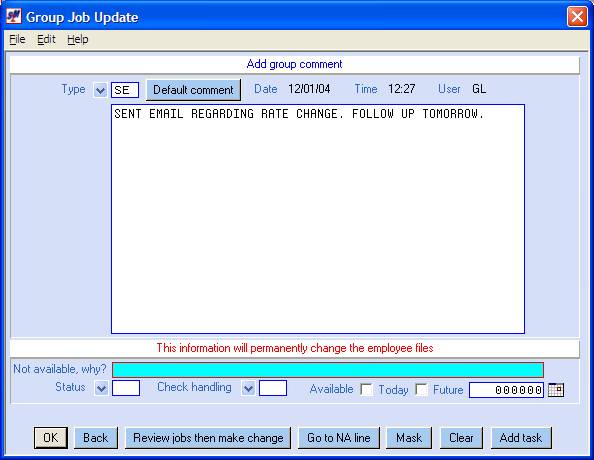594x460 pixels.
Task: Expand the Type dropdown arrow
Action: pyautogui.click(x=100, y=91)
